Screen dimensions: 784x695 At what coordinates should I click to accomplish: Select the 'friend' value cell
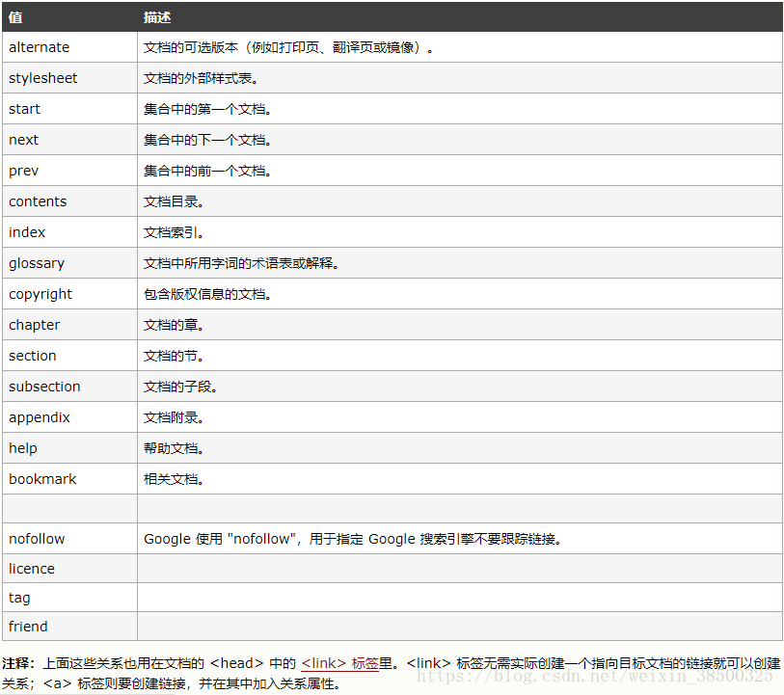pos(70,627)
